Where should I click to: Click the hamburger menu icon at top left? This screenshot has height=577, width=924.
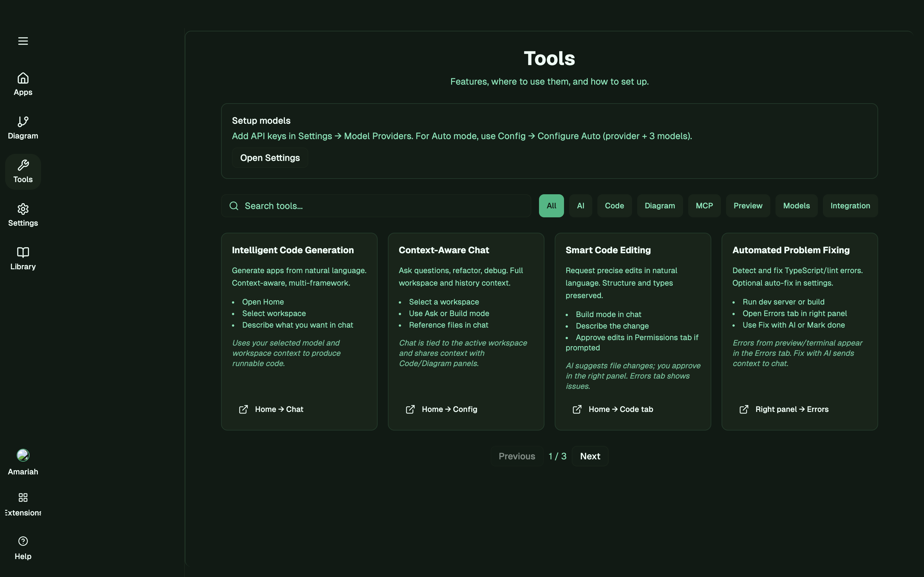point(22,41)
